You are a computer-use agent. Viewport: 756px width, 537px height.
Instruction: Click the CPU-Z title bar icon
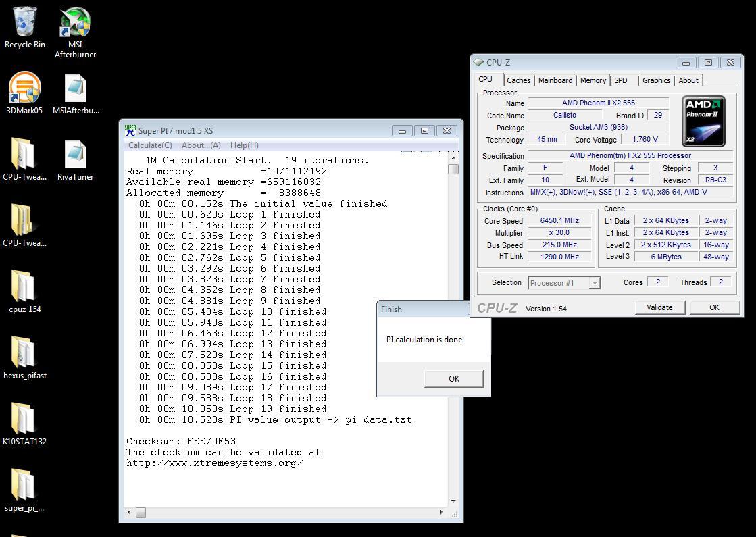click(478, 62)
